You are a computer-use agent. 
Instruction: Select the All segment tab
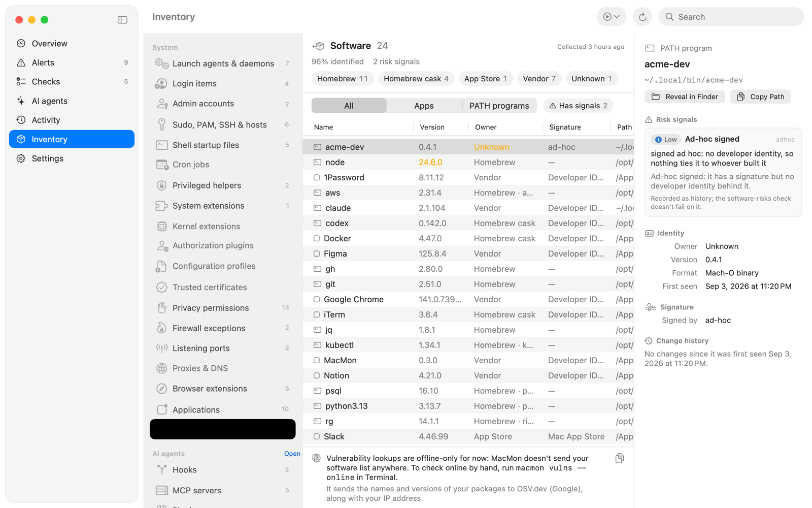click(349, 106)
